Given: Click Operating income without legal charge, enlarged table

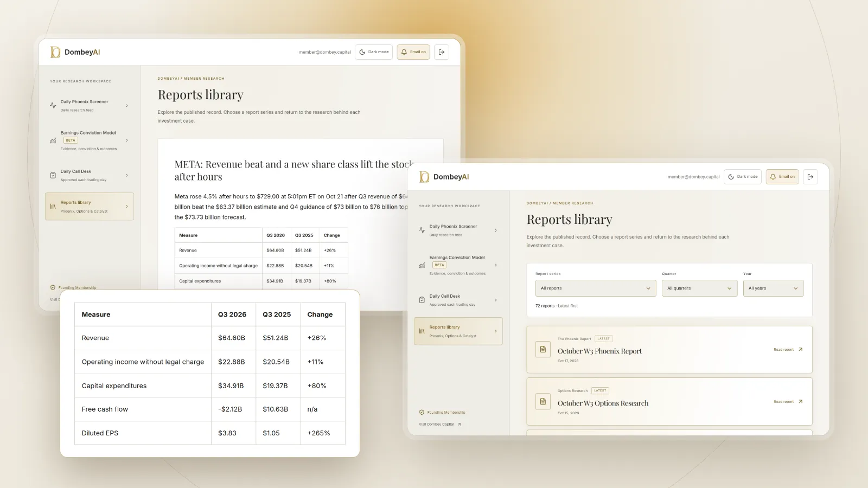Looking at the screenshot, I should click(143, 362).
